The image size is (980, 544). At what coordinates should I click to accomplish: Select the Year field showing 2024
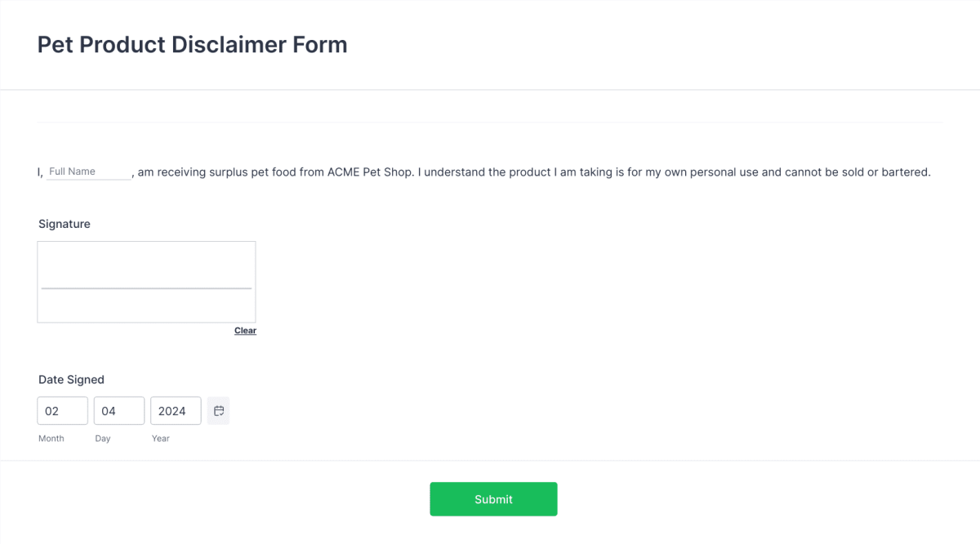[176, 410]
